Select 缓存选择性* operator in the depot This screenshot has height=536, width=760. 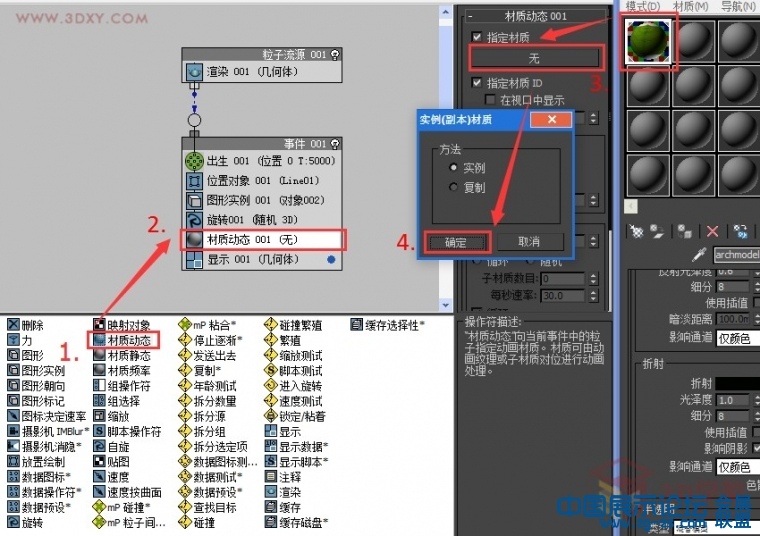[x=388, y=325]
